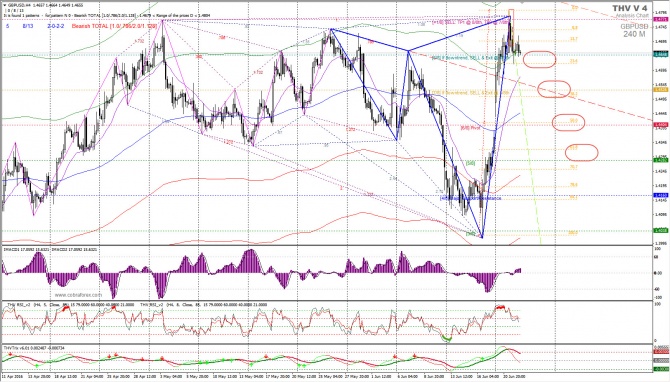Click the blue price tag on price axis

(x=661, y=195)
